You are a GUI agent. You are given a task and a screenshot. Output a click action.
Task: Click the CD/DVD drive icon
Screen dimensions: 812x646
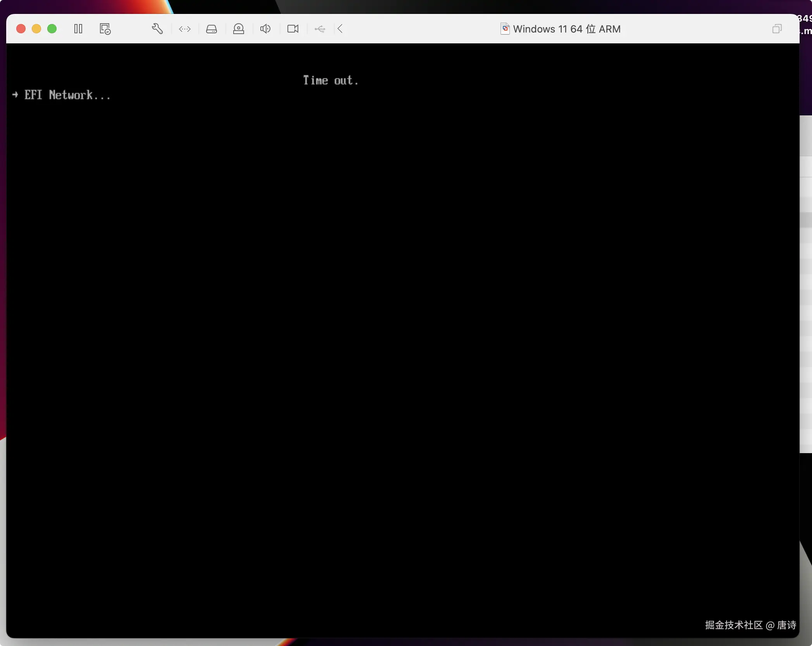(x=239, y=29)
